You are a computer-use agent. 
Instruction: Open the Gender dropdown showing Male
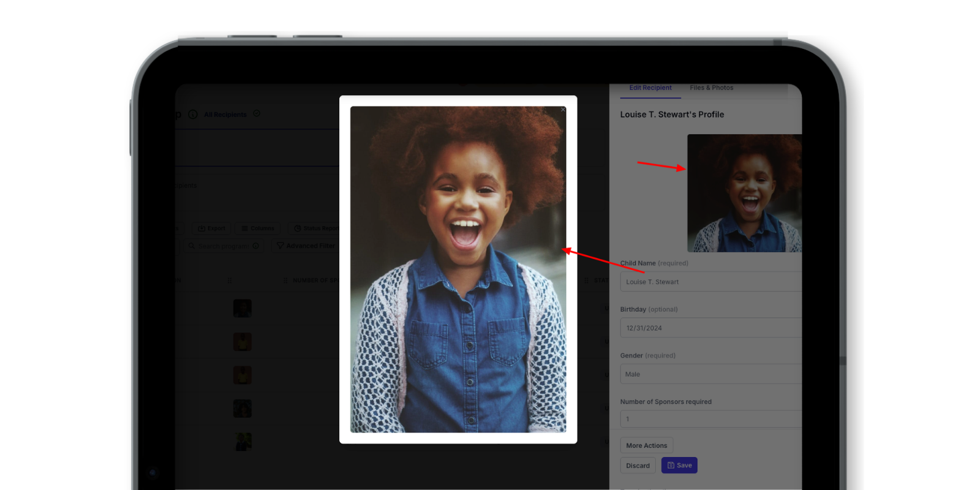710,374
